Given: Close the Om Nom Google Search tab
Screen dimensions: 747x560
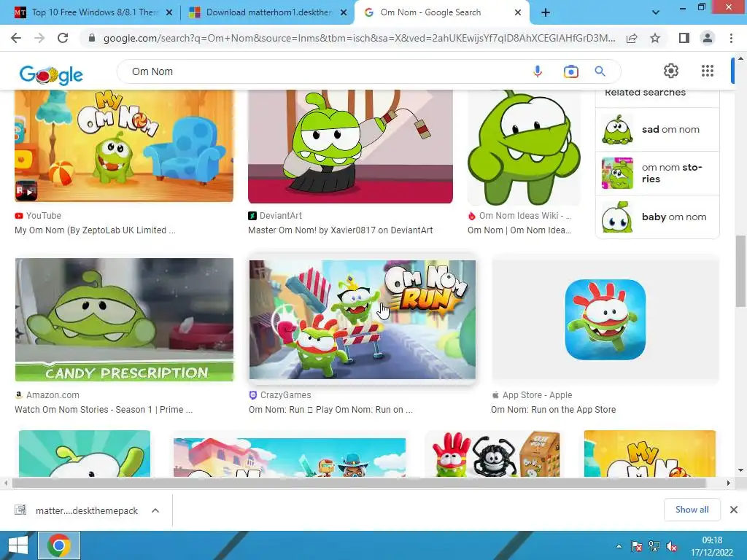Looking at the screenshot, I should (x=518, y=12).
